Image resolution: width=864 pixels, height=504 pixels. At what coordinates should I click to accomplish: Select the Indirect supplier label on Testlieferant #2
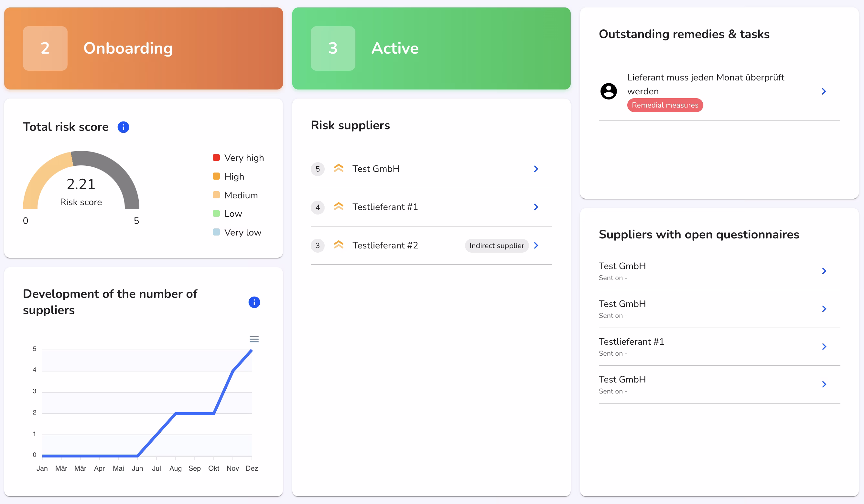(x=496, y=245)
